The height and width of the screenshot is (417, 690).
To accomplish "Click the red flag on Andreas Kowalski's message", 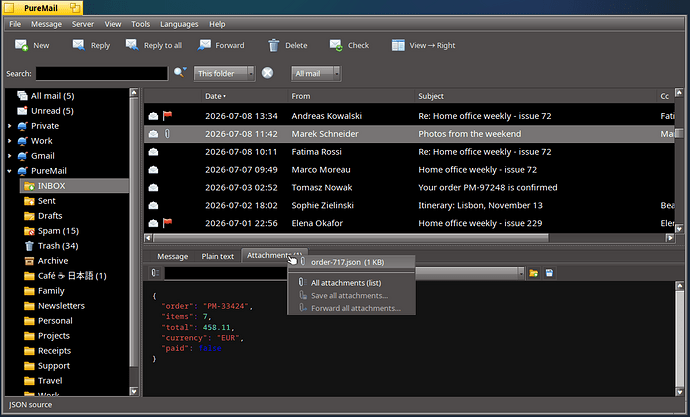I will (x=167, y=116).
